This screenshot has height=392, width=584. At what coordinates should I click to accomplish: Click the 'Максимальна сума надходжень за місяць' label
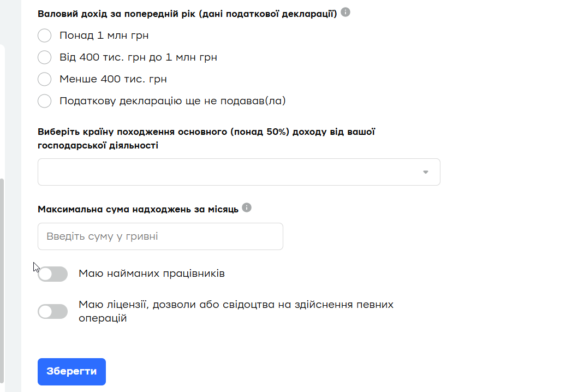138,210
